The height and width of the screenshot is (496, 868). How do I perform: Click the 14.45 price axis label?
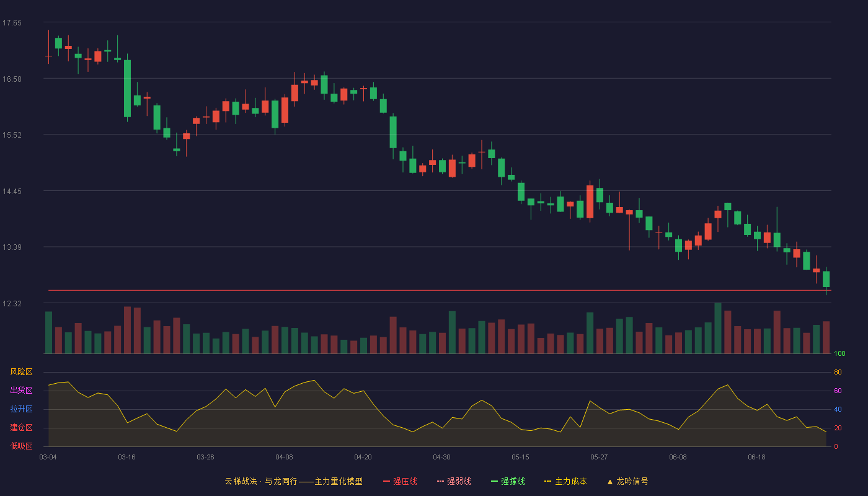click(x=12, y=191)
